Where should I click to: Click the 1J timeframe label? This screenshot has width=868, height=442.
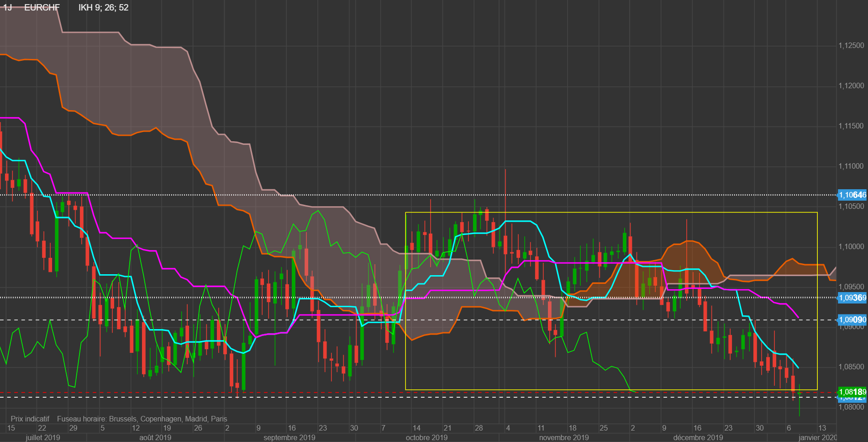[x=7, y=7]
